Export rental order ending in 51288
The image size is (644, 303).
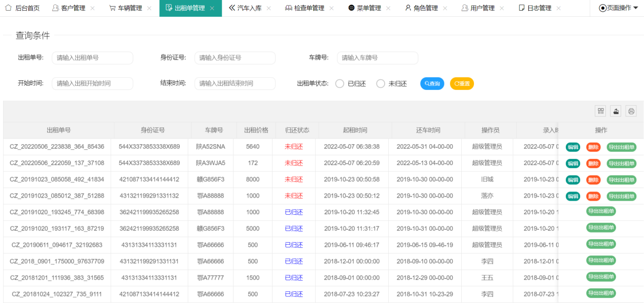(x=621, y=196)
